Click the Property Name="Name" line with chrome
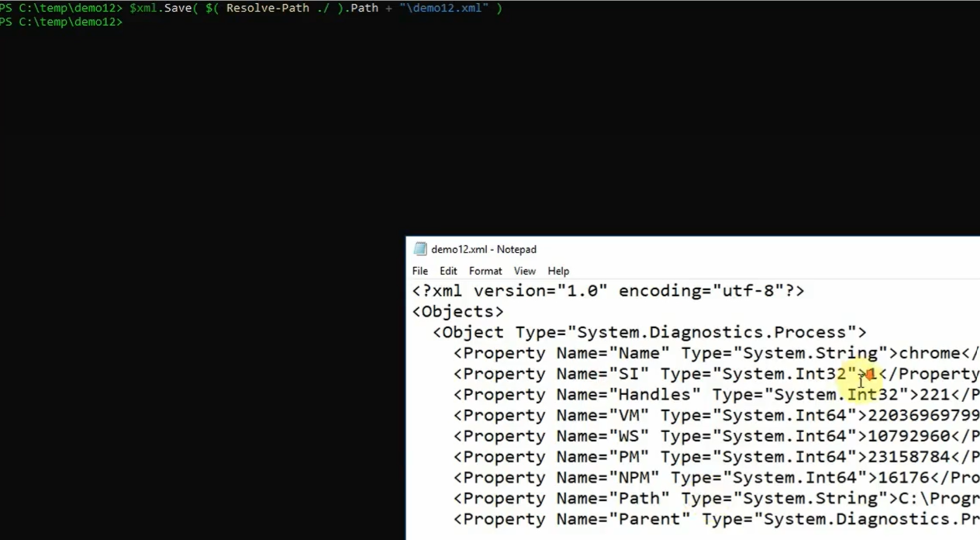 pos(716,354)
